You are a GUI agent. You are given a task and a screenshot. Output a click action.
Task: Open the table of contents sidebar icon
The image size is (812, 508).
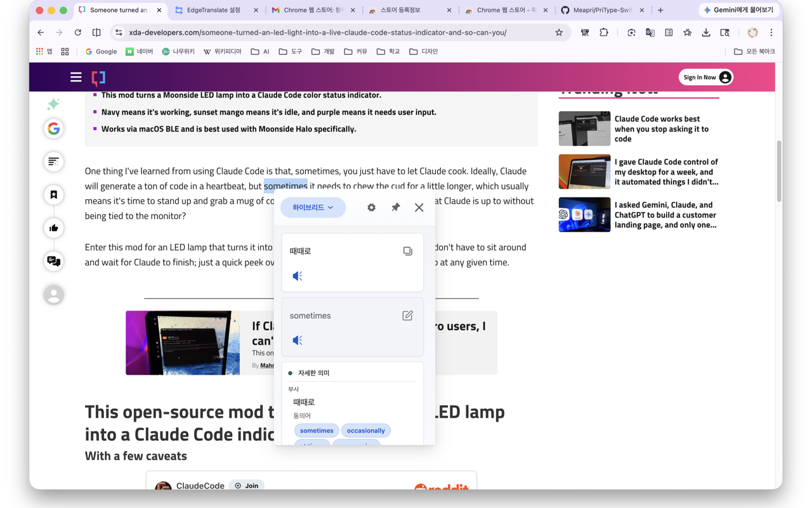tap(54, 162)
